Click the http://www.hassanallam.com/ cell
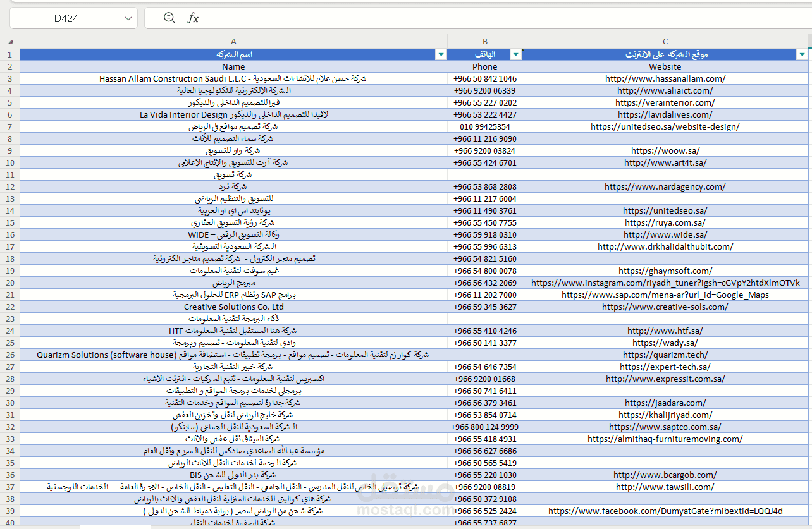Viewport: 812px width, 529px height. pos(665,78)
